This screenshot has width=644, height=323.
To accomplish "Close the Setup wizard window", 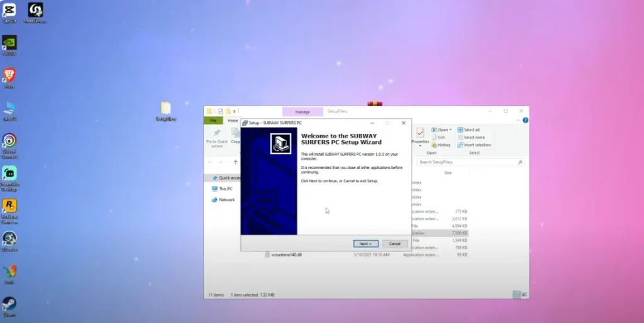I will coord(403,123).
